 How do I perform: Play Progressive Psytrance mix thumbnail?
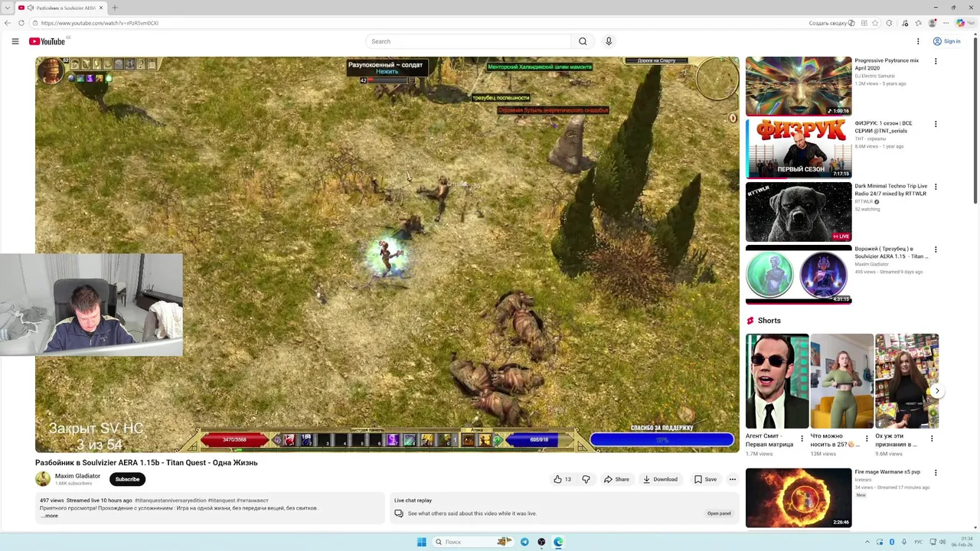click(799, 86)
